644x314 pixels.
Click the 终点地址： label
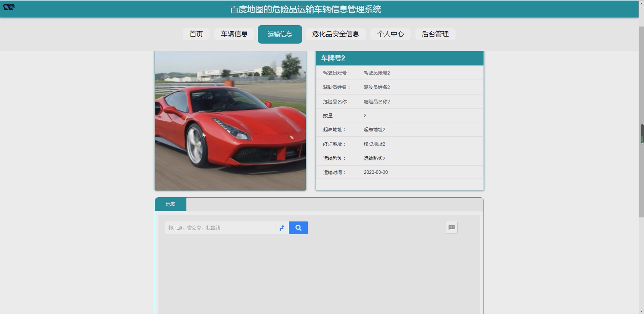click(334, 144)
